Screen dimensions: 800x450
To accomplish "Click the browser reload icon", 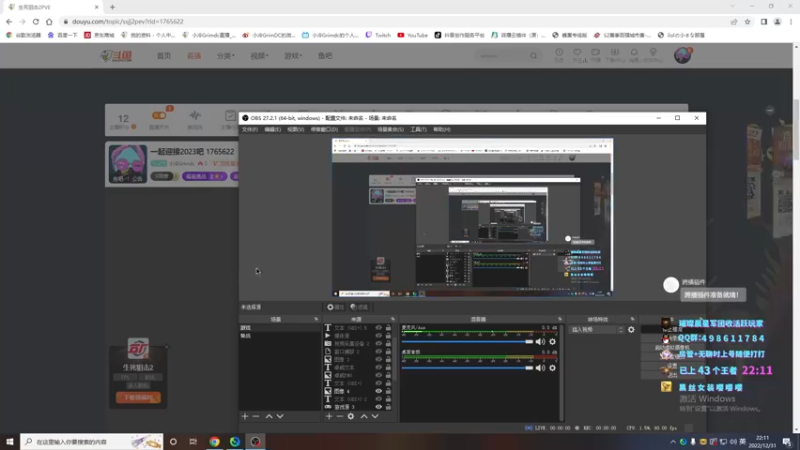I will click(x=36, y=21).
